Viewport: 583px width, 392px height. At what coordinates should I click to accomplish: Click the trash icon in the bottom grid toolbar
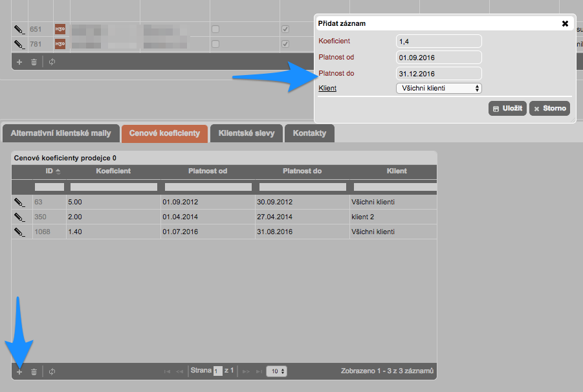[34, 372]
